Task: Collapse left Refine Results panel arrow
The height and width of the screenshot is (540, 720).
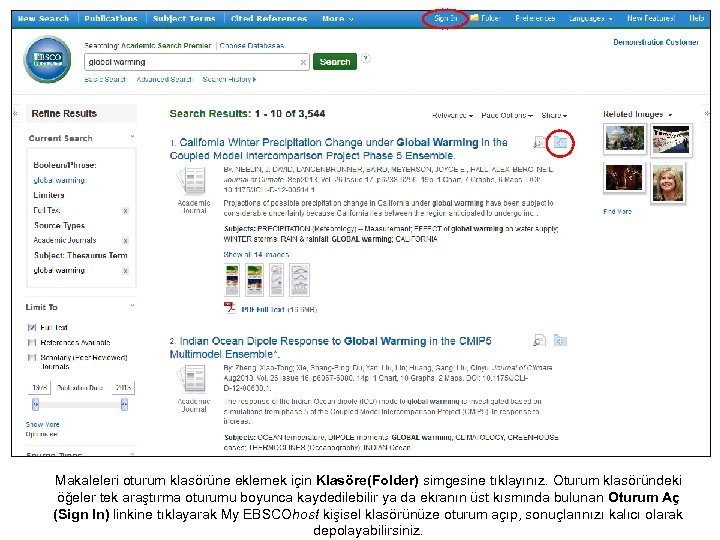Action: 16,113
